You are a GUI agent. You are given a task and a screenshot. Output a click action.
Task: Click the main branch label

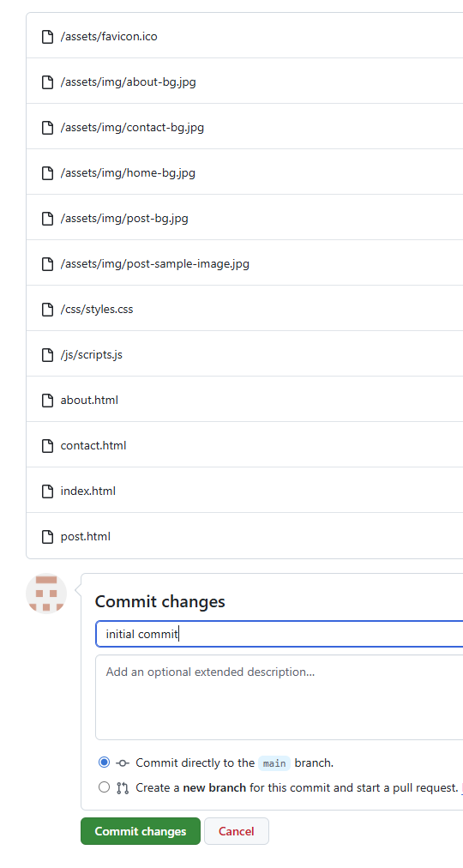click(x=274, y=763)
